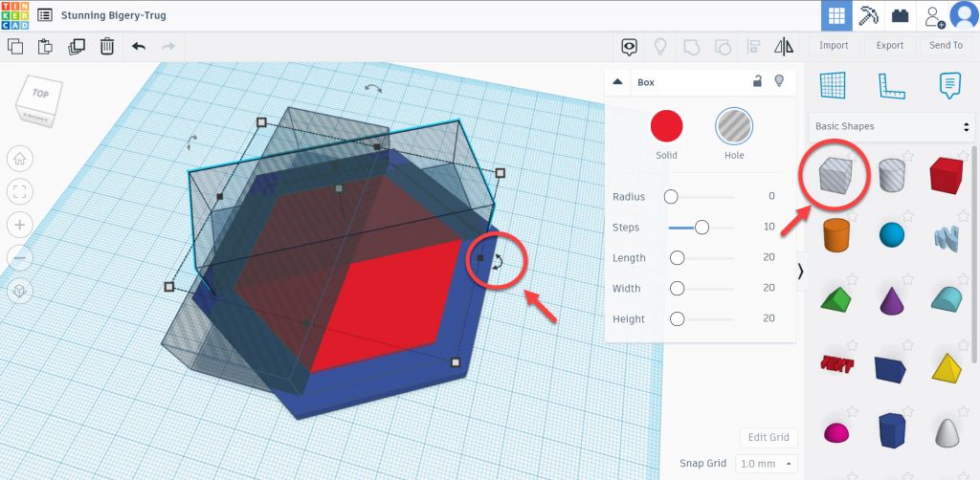Click the Mirror tool icon
980x480 pixels.
point(784,46)
